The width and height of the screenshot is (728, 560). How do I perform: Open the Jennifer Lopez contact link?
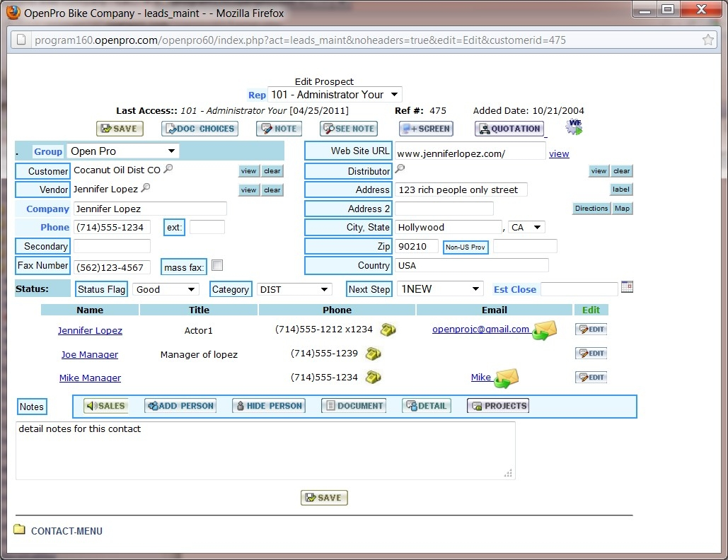tap(90, 331)
